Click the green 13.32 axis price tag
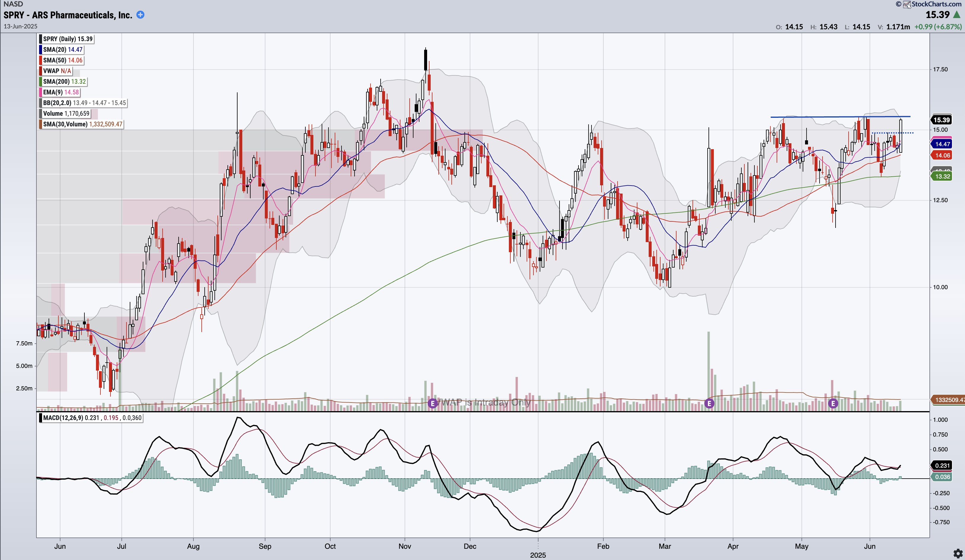965x560 pixels. pos(941,176)
